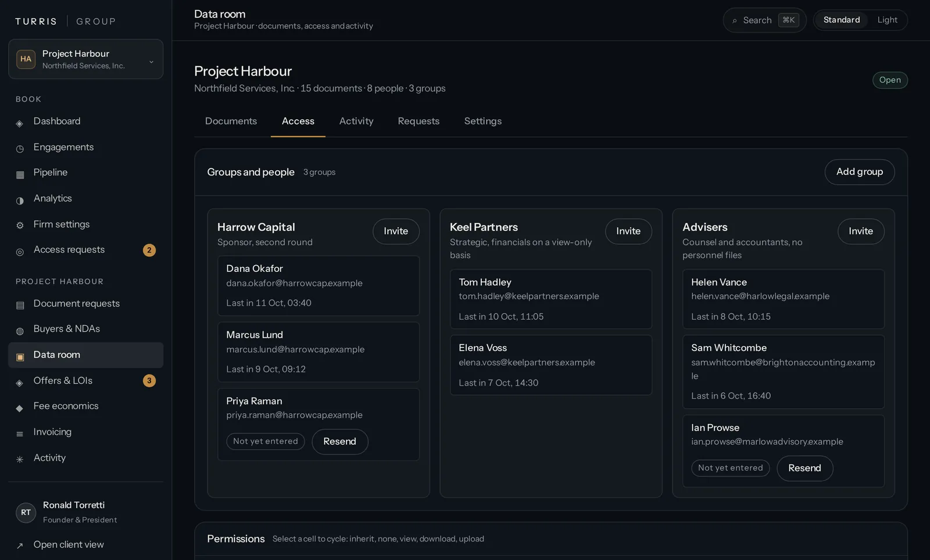Go to the Activity tab
This screenshot has height=560, width=930.
pyautogui.click(x=356, y=121)
